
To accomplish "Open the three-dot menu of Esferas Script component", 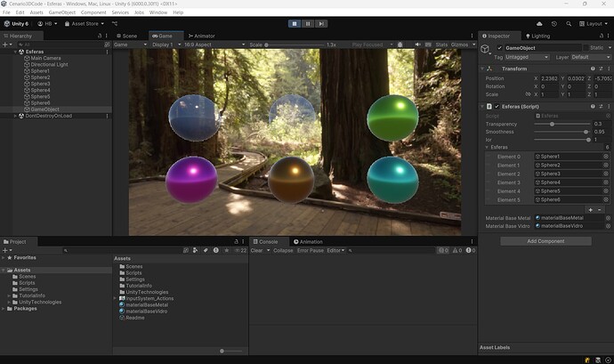I will (609, 106).
